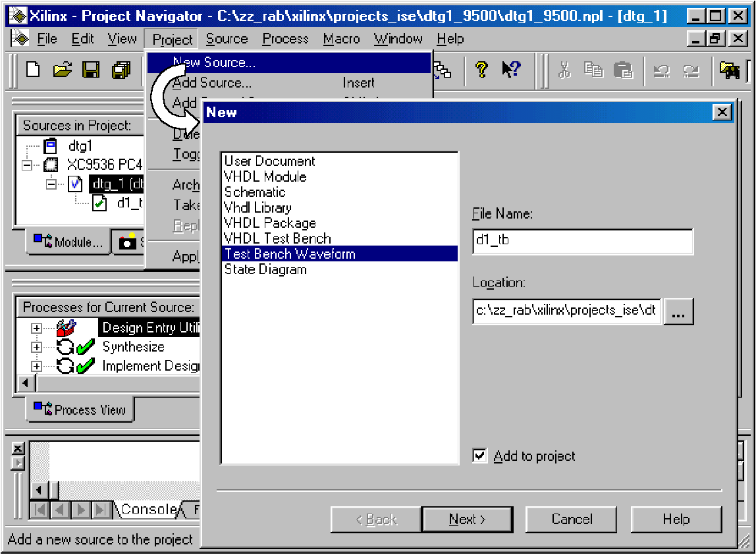Select Schematic source type
Screen dimensions: 756x555
pyautogui.click(x=340, y=192)
